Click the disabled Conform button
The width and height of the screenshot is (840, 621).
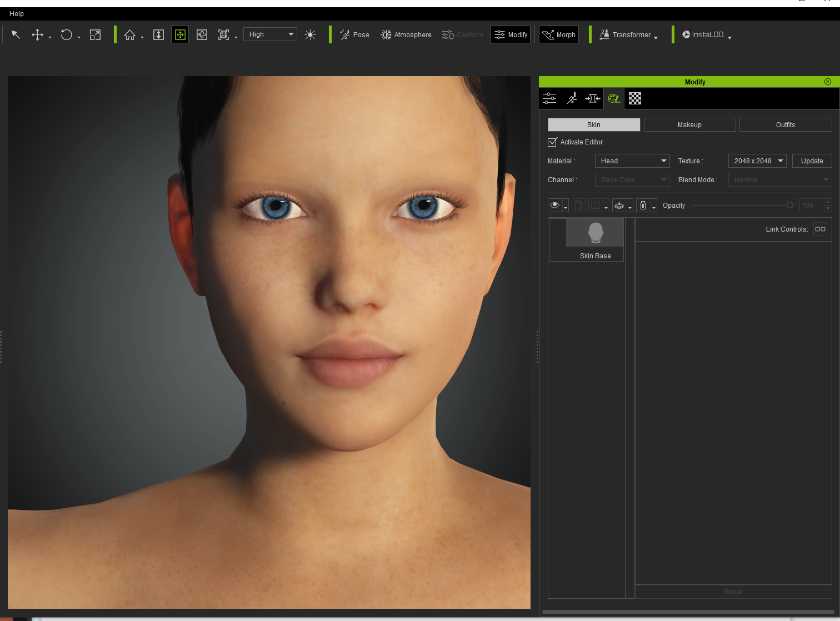pos(463,35)
